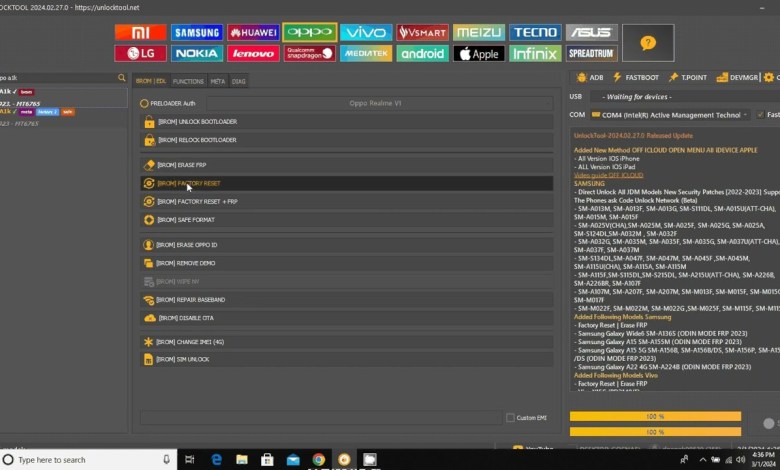The image size is (780, 470).
Task: Run [BROM] ERASE OPPO ID
Action: coord(347,245)
